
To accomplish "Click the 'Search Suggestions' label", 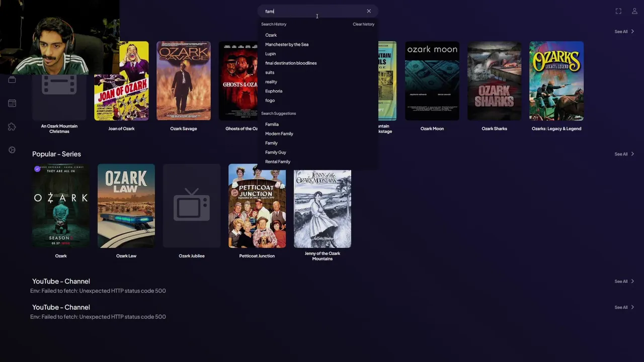I will click(278, 114).
